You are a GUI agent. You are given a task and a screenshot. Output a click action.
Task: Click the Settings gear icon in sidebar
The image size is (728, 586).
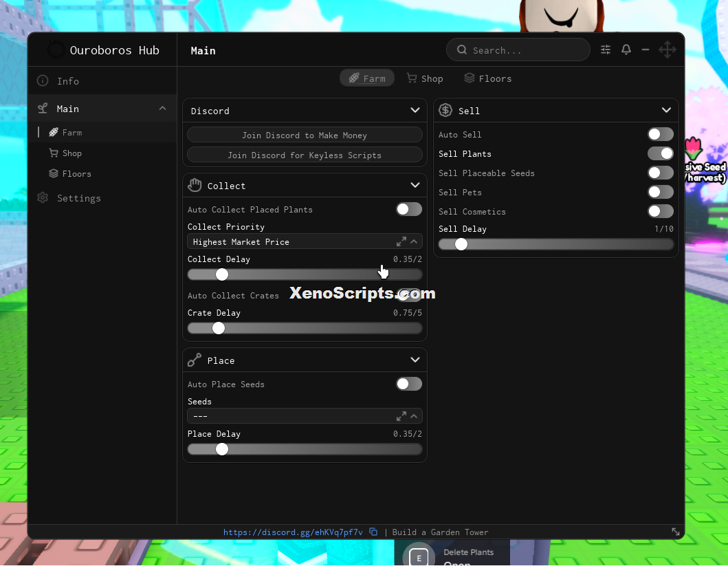point(43,198)
